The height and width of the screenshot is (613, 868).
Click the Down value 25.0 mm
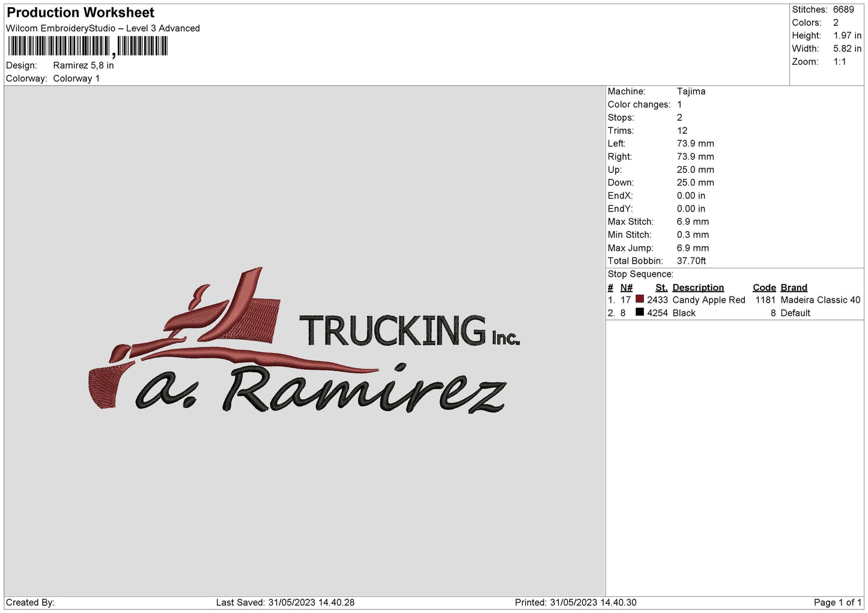[695, 183]
